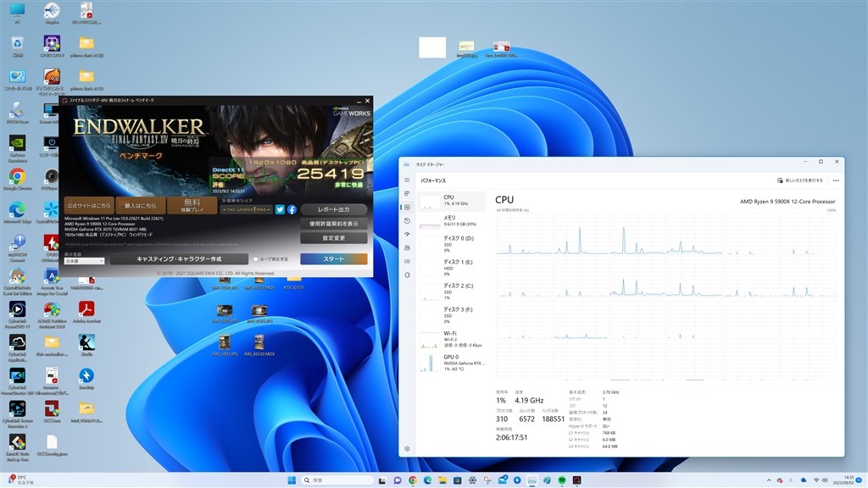Viewport: 868px width, 488px height.
Task: Export results with レポート出力 button
Action: click(332, 208)
